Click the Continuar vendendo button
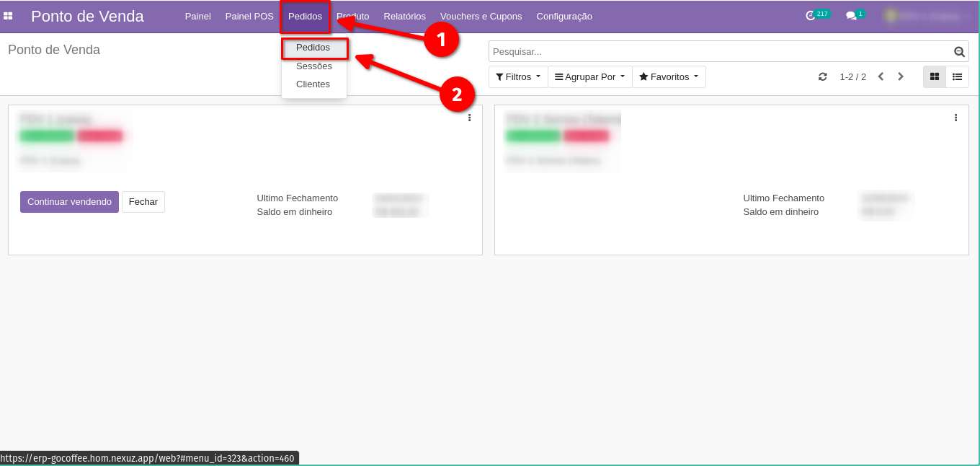Image resolution: width=980 pixels, height=466 pixels. (x=69, y=202)
